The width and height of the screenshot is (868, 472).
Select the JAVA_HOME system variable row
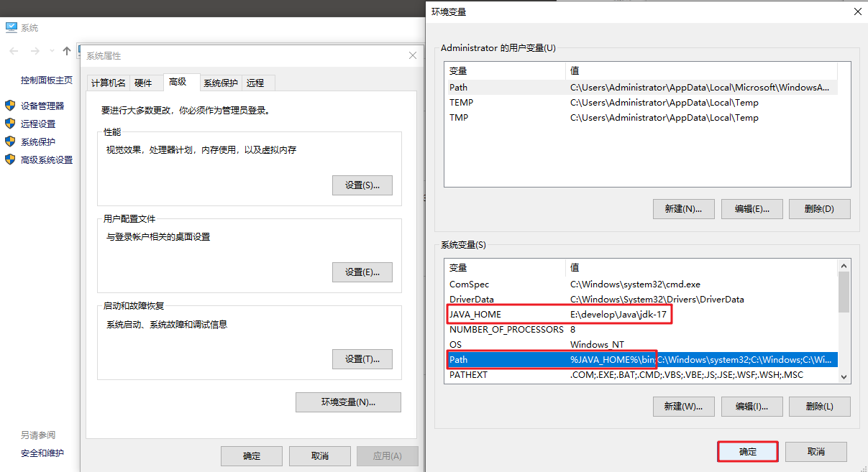click(x=641, y=315)
